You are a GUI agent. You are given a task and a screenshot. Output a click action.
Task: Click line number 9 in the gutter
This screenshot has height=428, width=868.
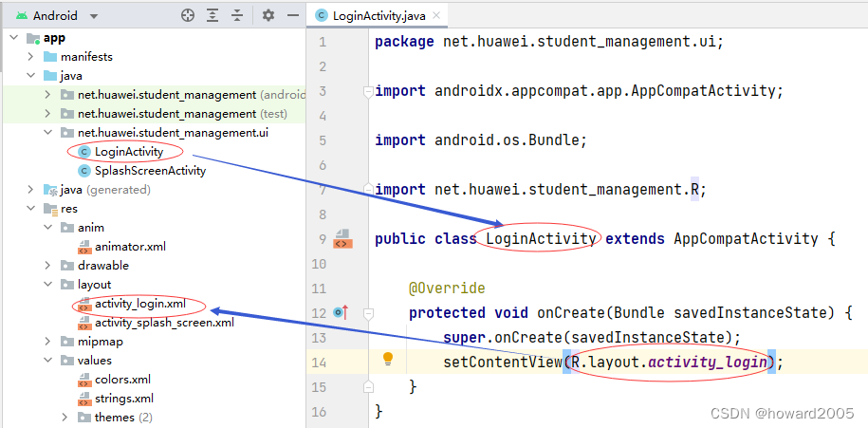pos(323,239)
